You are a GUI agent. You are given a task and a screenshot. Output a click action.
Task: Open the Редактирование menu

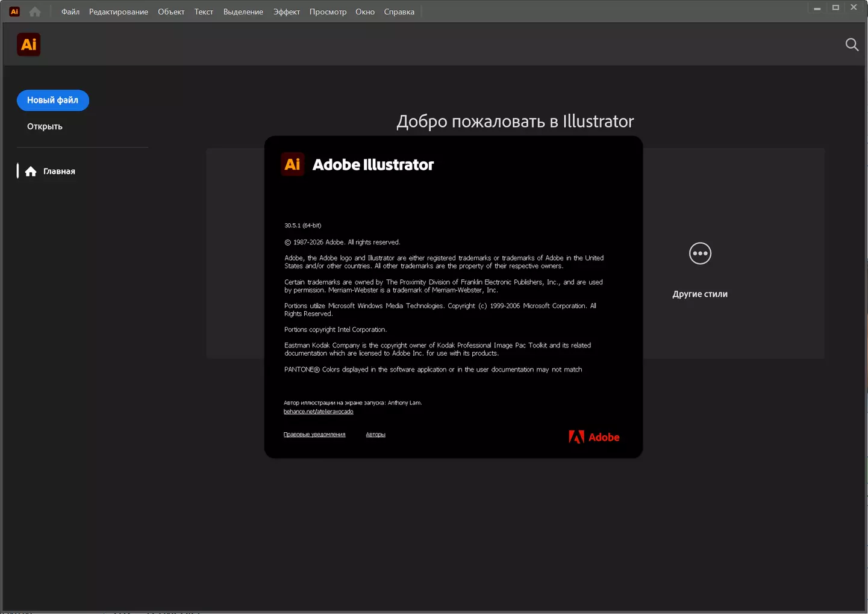[x=119, y=11]
